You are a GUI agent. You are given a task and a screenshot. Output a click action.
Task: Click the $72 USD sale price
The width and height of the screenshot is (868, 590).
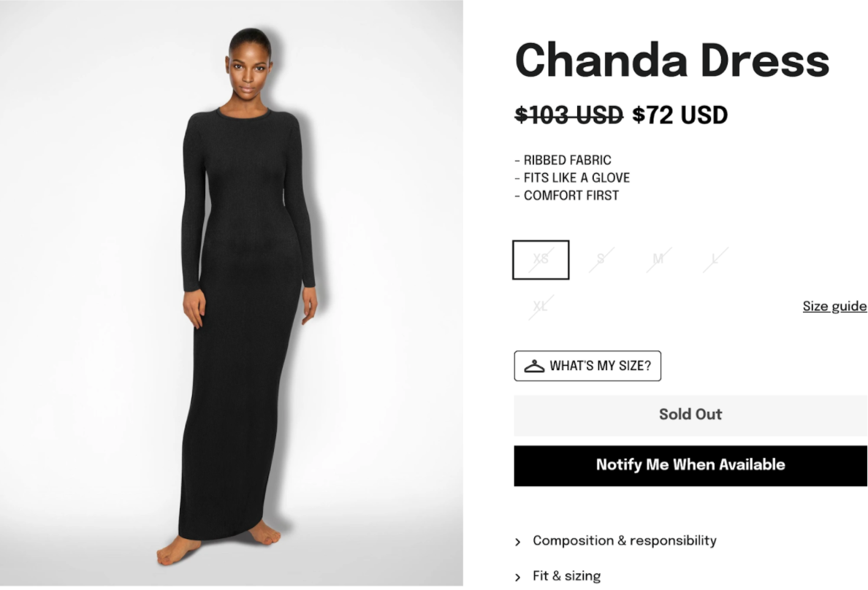coord(679,115)
